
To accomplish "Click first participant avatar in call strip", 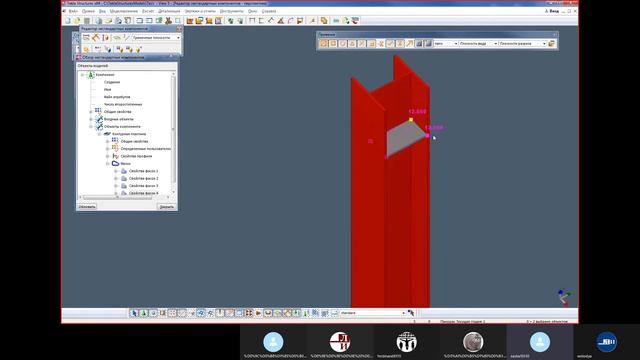I will pos(273,342).
